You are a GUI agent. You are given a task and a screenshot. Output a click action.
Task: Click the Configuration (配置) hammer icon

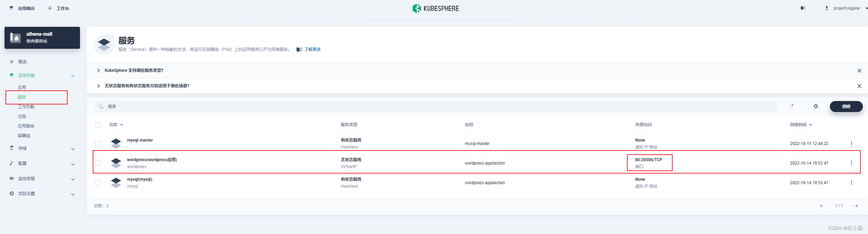point(12,163)
